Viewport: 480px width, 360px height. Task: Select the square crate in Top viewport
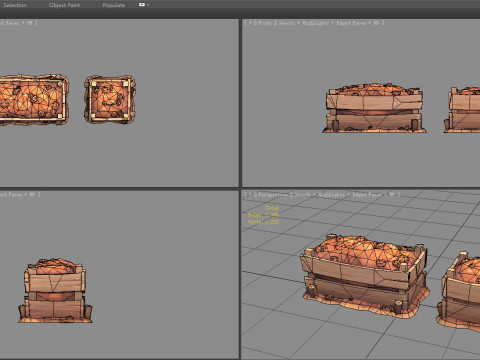click(110, 99)
